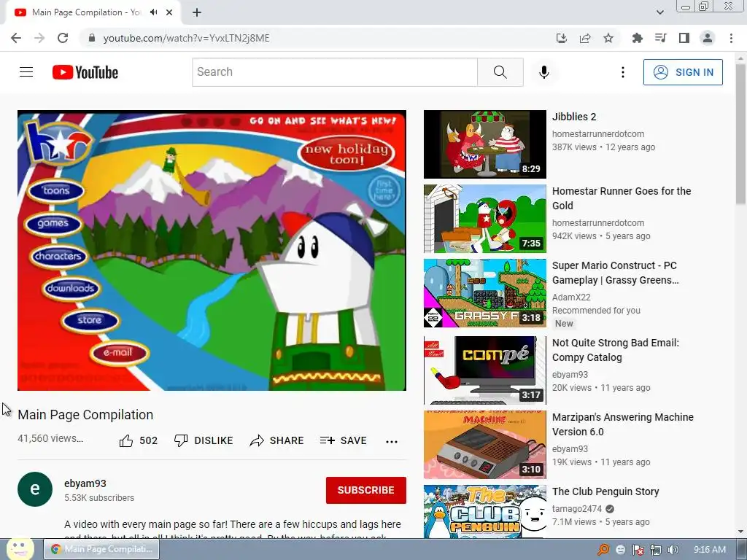The width and height of the screenshot is (747, 560).
Task: Click the scrollbar down arrow
Action: click(x=741, y=532)
